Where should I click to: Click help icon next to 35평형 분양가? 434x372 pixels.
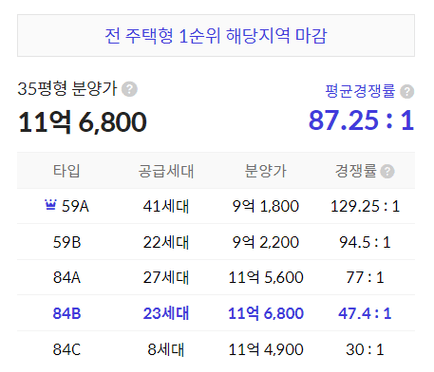[x=129, y=89]
